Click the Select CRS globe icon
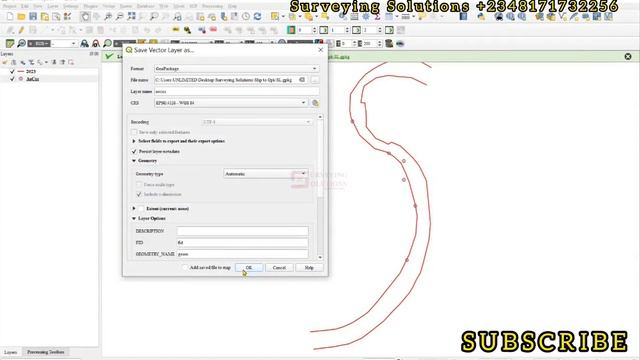This screenshot has height=360, width=640. coord(315,103)
